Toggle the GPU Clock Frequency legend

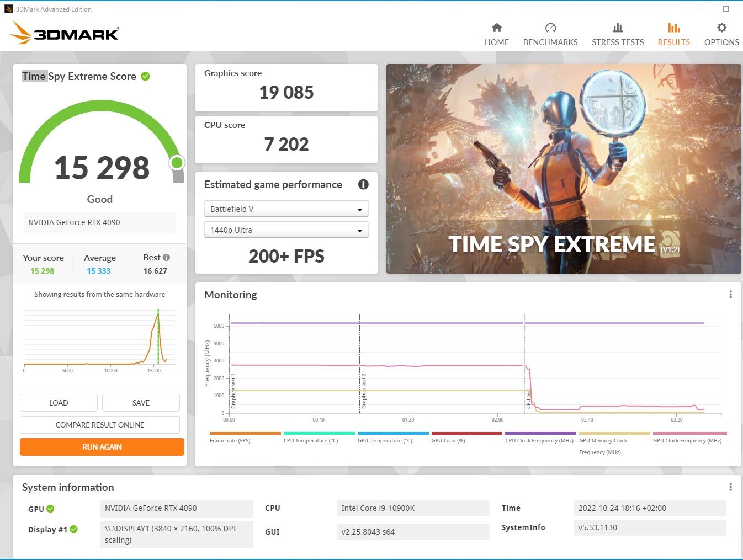pos(689,438)
